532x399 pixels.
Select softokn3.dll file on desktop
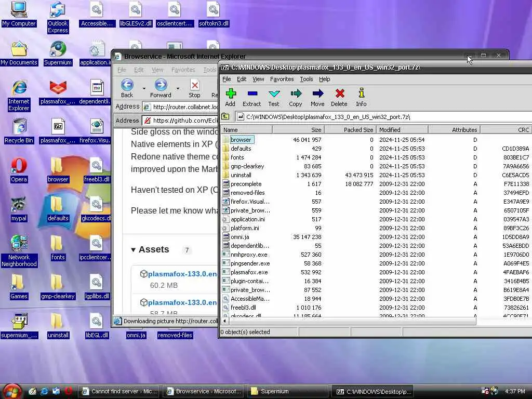[x=214, y=14]
